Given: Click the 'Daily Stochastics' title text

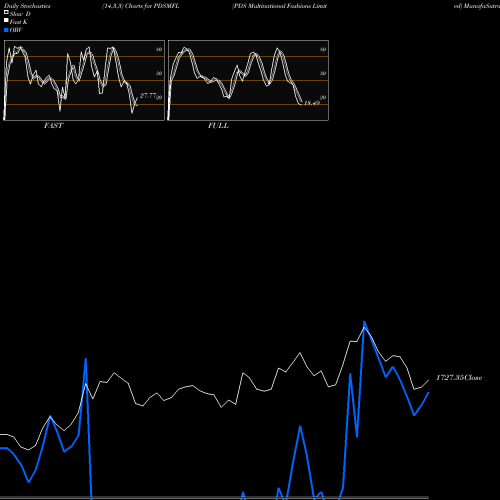Looking at the screenshot, I should click(x=27, y=6).
